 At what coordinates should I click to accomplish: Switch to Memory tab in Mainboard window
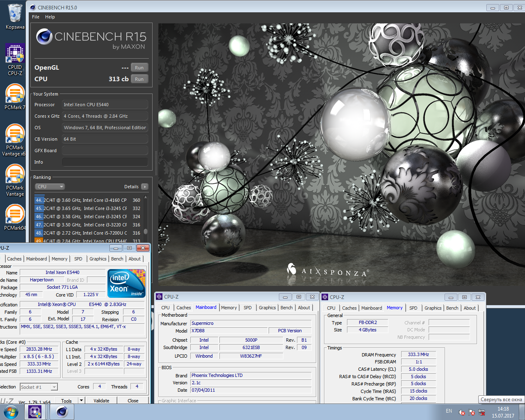(229, 308)
